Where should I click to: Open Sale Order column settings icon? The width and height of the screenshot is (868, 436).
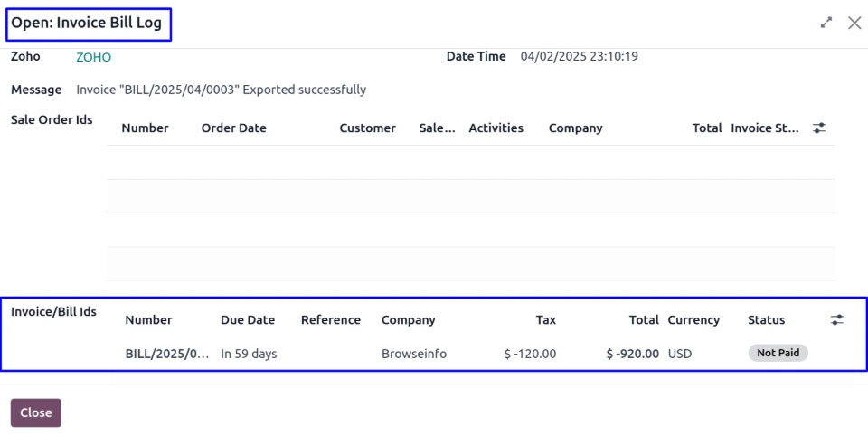point(819,128)
